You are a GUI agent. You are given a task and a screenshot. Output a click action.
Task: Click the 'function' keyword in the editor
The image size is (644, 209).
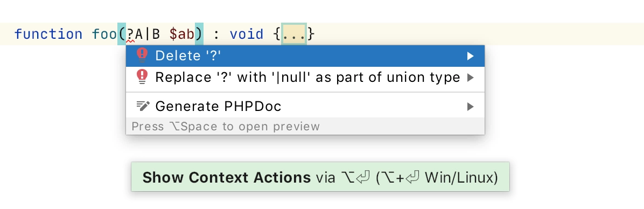(48, 34)
